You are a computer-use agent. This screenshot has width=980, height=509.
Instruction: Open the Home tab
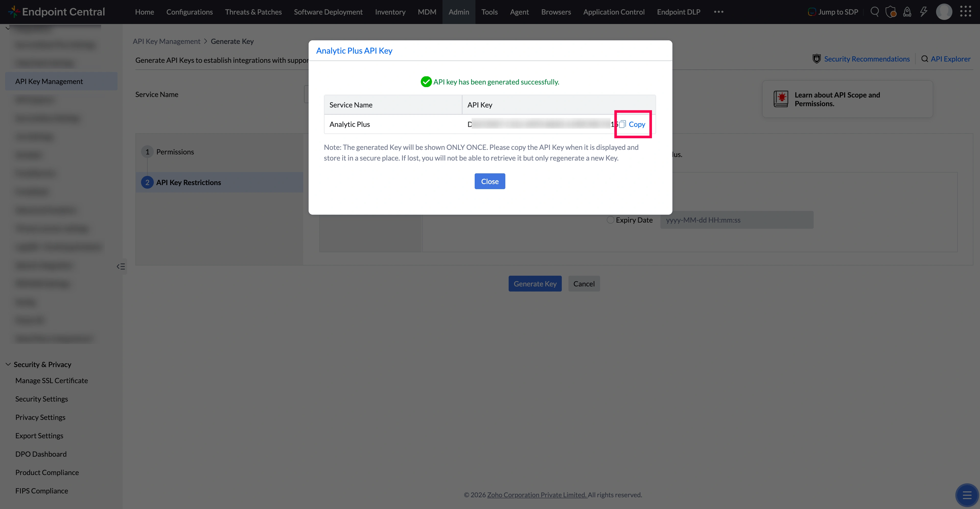145,12
